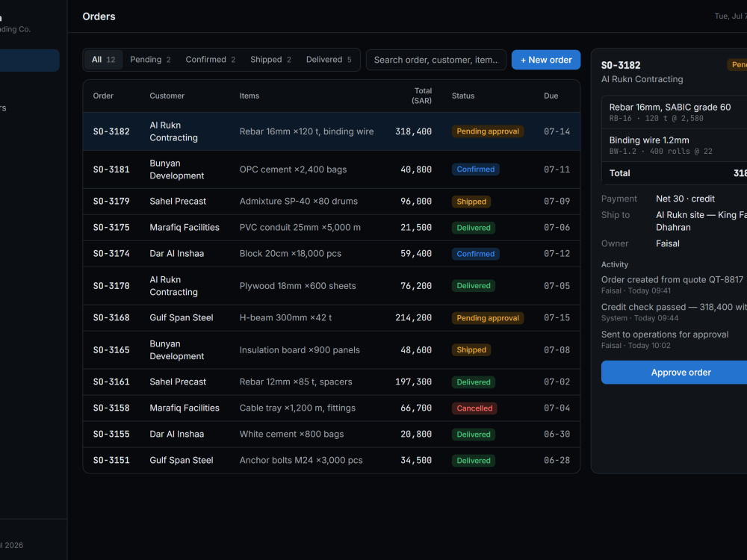747x560 pixels.
Task: Click the highlighted sidebar navigation item
Action: click(30, 60)
